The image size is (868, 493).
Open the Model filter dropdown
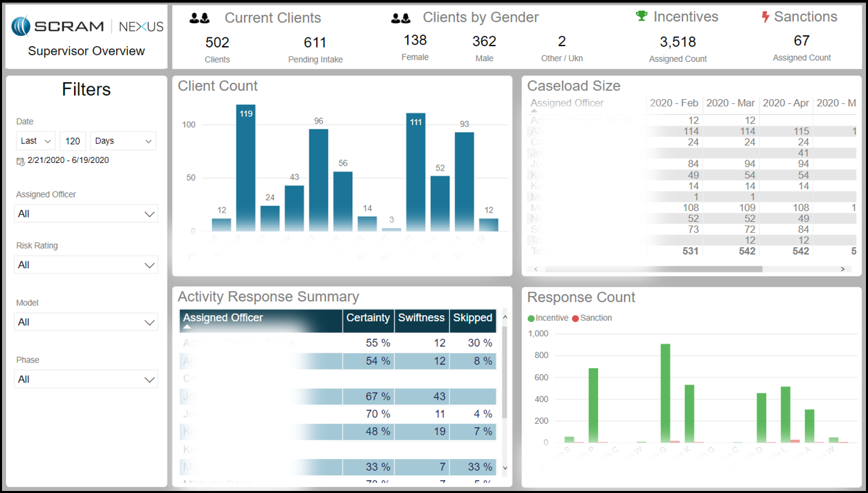pos(86,322)
